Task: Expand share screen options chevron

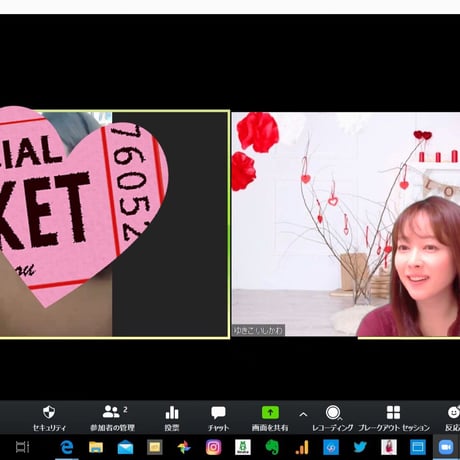Action: (303, 415)
